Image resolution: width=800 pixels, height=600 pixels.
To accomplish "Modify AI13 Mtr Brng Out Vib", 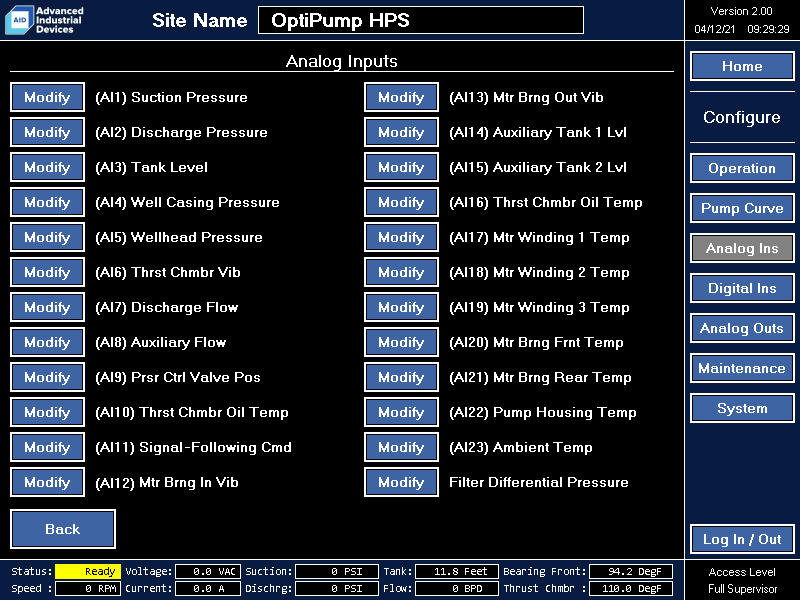I will [x=401, y=97].
